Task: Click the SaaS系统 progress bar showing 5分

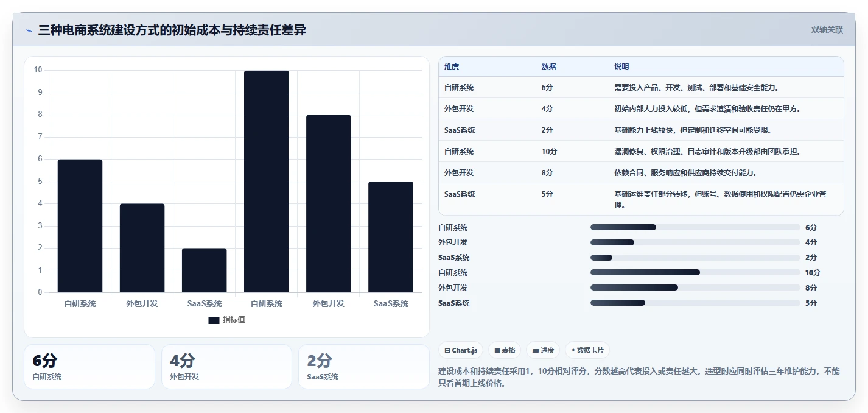Action: coord(695,303)
